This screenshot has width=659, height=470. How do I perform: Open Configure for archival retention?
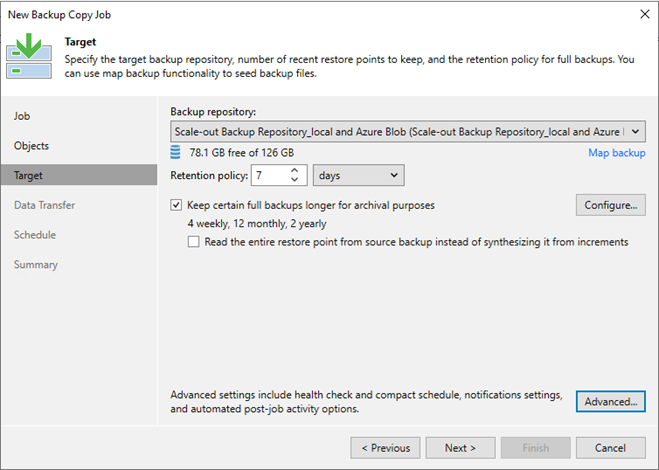coord(611,205)
